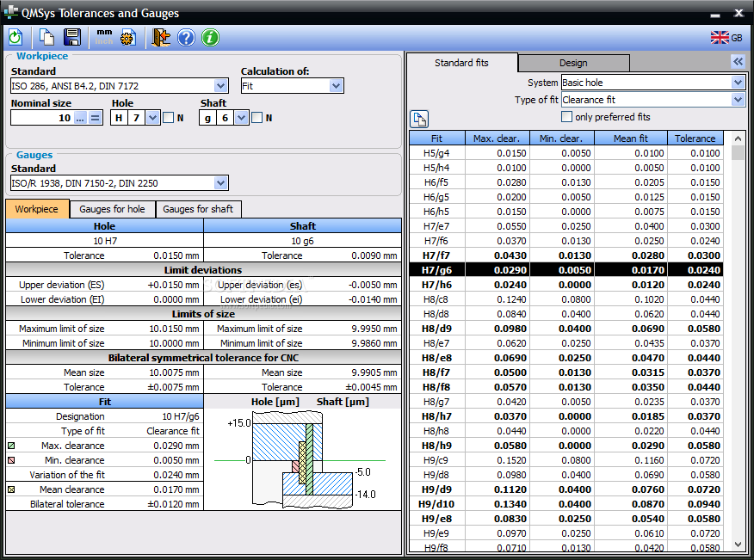Select H8/d9 fit row
Image resolution: width=754 pixels, height=560 pixels.
click(x=566, y=329)
